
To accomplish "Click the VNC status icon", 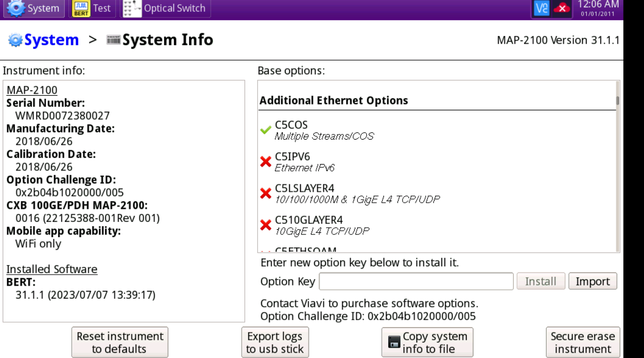I will 541,8.
